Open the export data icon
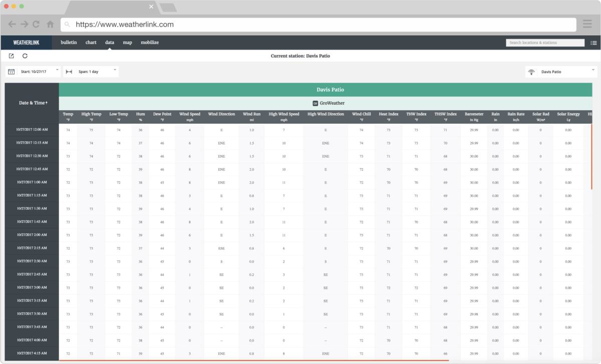This screenshot has width=601, height=364. pyautogui.click(x=11, y=56)
